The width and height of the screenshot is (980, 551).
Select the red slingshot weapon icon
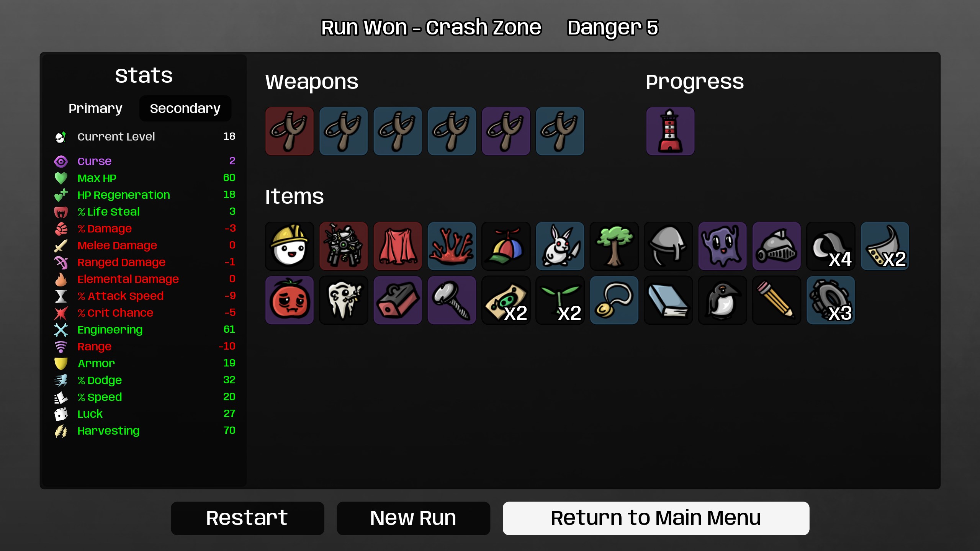(x=290, y=131)
